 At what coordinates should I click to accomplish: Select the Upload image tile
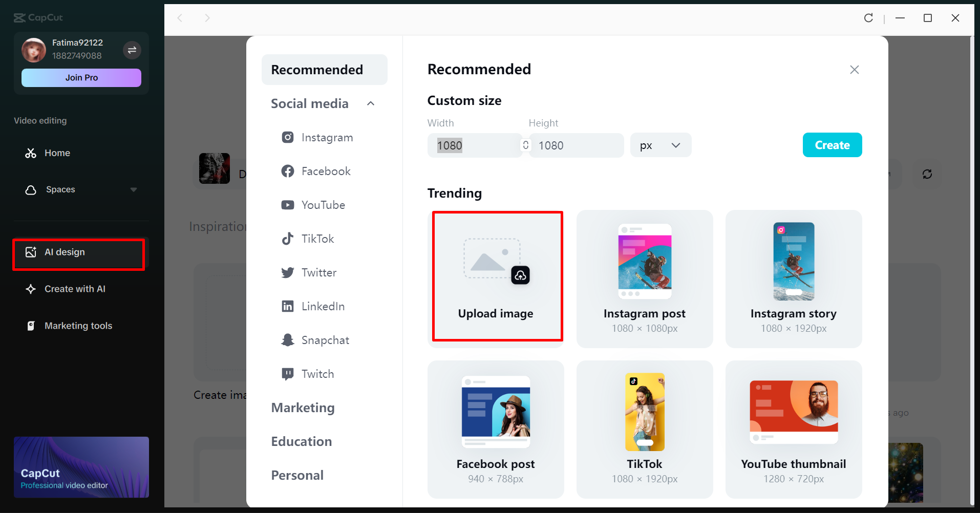[x=496, y=277]
